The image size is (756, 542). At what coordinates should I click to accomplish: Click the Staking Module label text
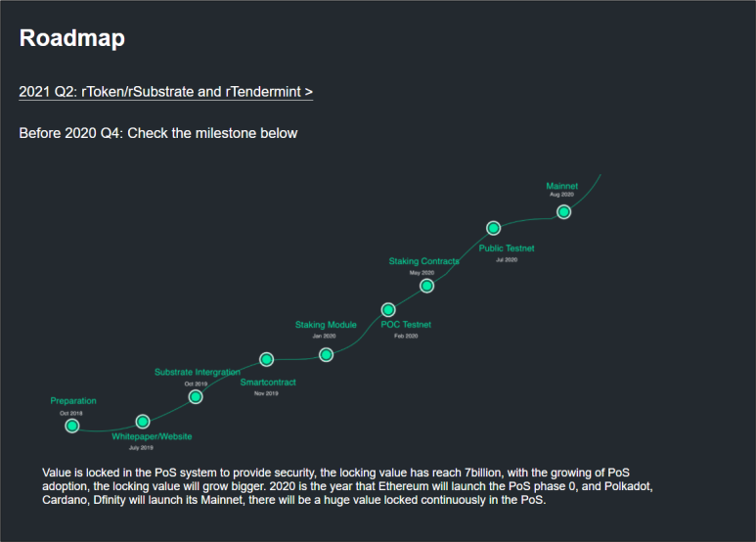click(x=326, y=325)
